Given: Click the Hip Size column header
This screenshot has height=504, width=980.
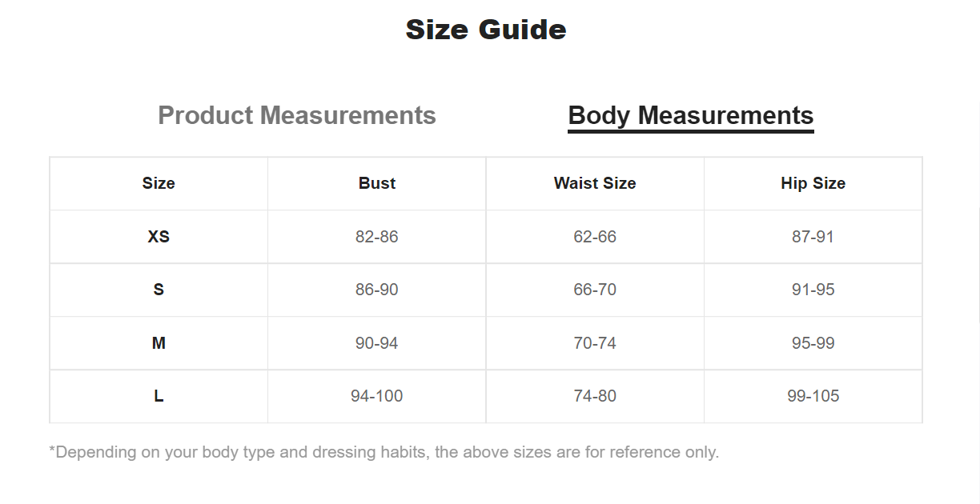Looking at the screenshot, I should (x=813, y=183).
